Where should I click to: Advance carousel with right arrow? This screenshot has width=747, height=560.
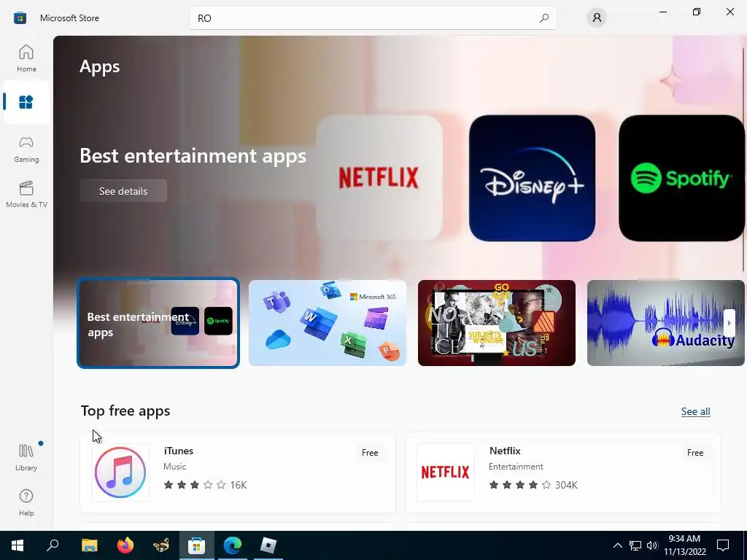point(729,323)
